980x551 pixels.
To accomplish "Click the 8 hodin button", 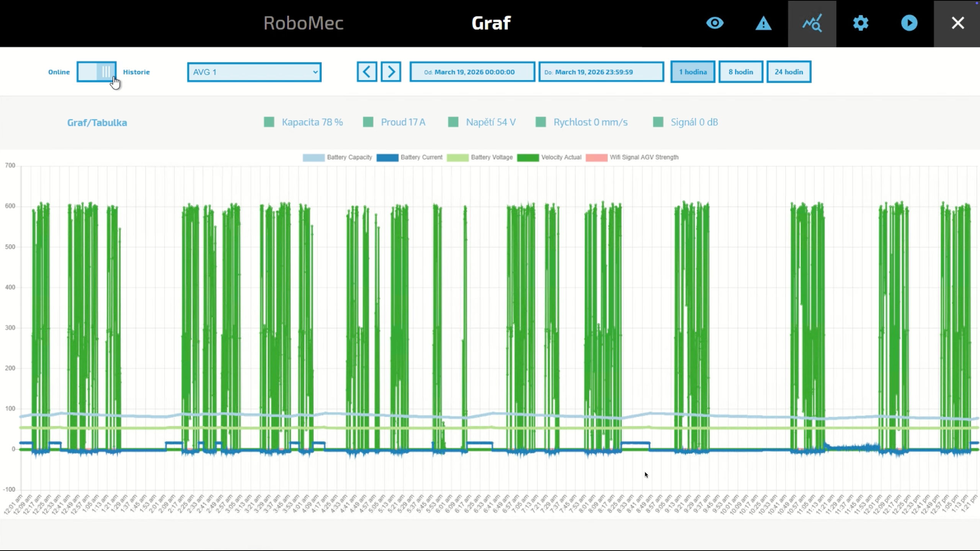I will coord(740,72).
